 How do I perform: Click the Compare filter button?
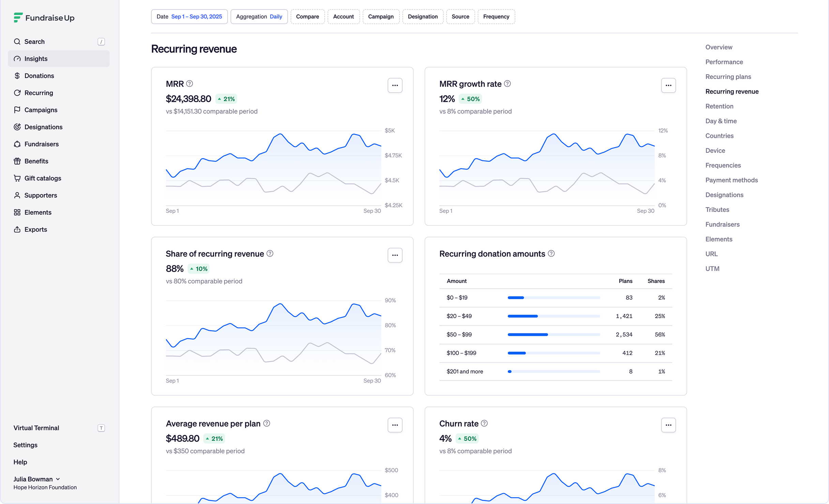[x=307, y=17]
